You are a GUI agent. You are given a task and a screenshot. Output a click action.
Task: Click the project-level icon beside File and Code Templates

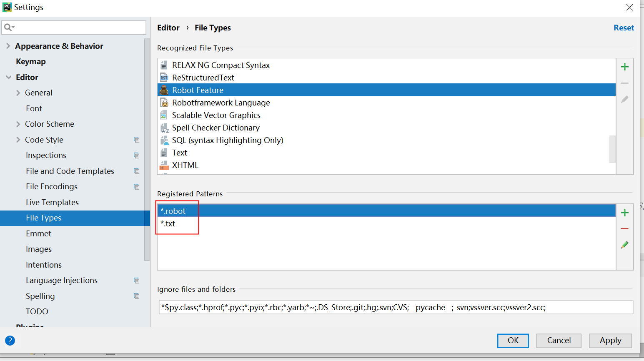(136, 171)
